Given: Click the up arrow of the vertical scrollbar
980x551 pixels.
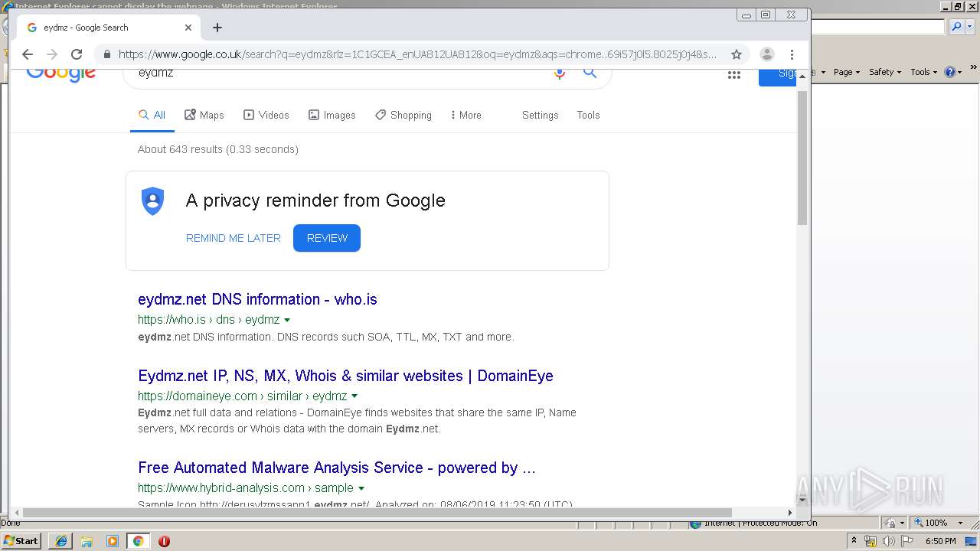Looking at the screenshot, I should click(x=802, y=75).
